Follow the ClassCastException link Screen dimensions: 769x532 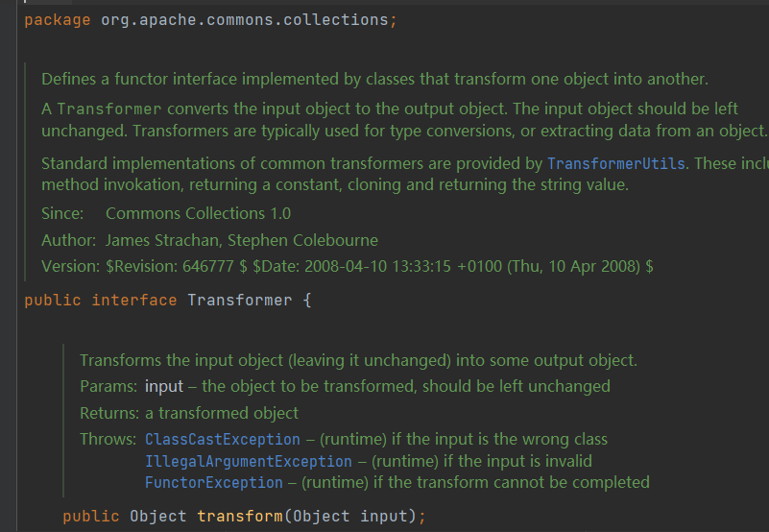tap(223, 439)
